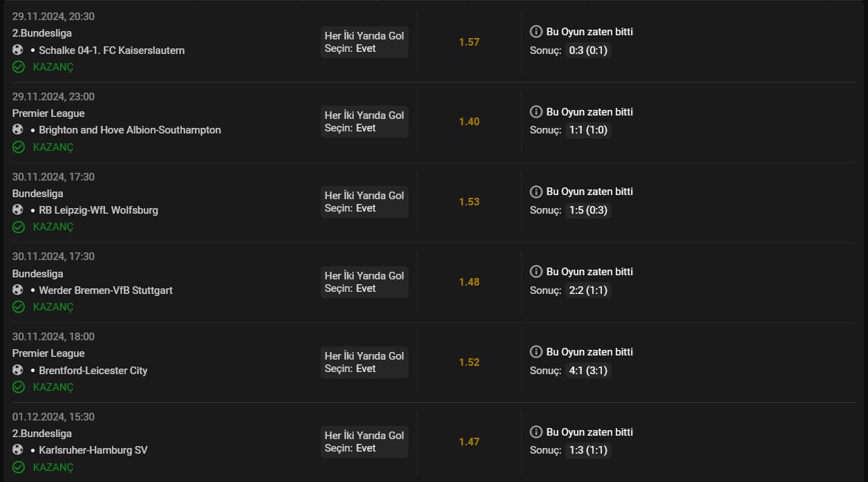The image size is (868, 482).
Task: Click the 1:1 (1:0) result badge
Action: pos(587,130)
